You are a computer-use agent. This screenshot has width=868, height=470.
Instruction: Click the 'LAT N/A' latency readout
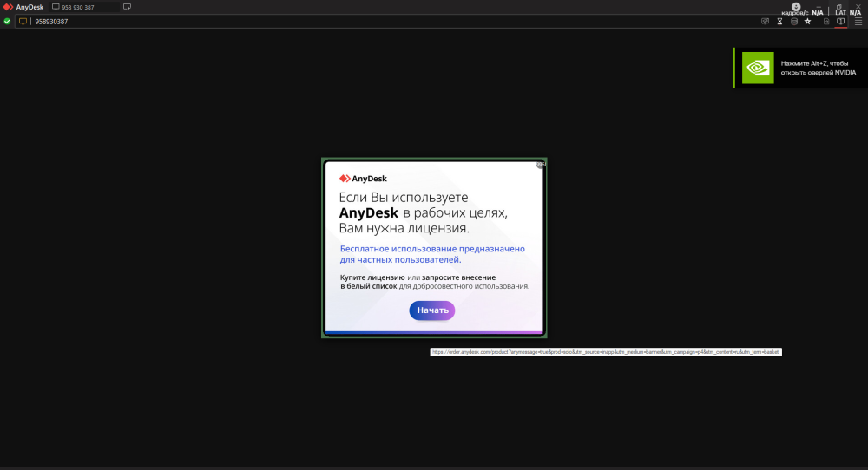[847, 12]
